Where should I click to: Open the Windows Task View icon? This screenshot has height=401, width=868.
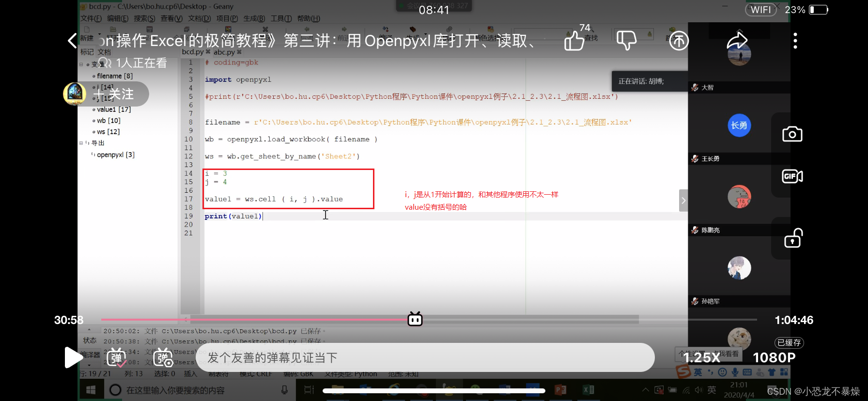[309, 390]
